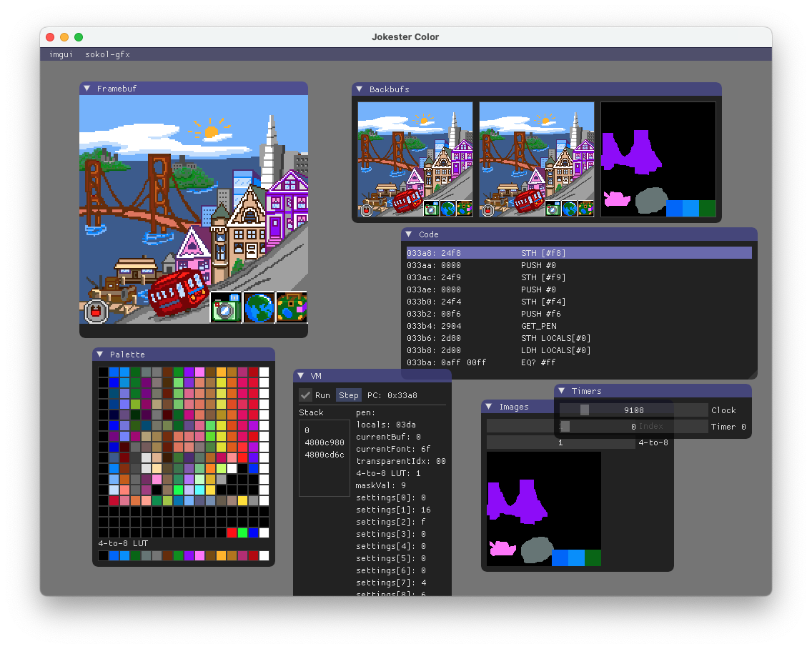Select code line 033aa PUSH #0
Image resolution: width=812 pixels, height=649 pixels.
pos(579,265)
